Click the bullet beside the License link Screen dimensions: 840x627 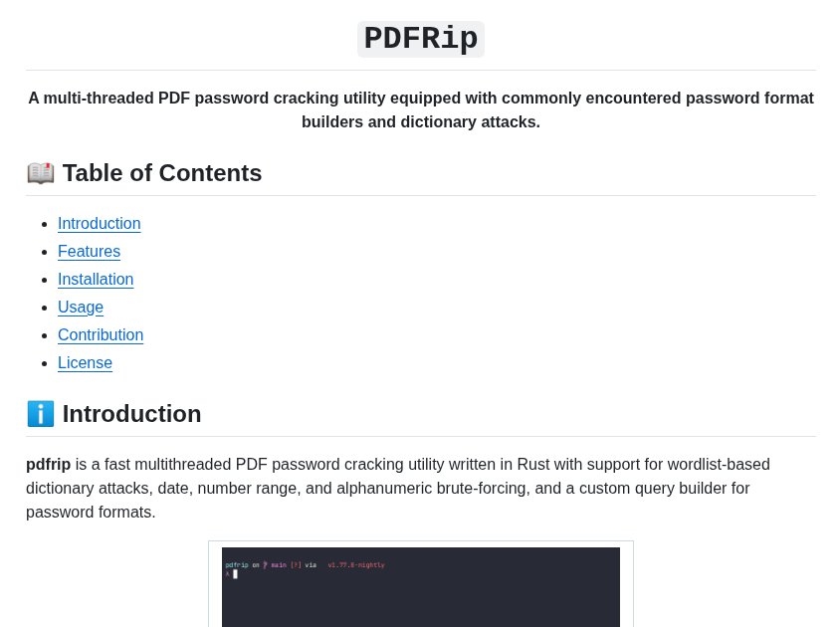click(45, 363)
